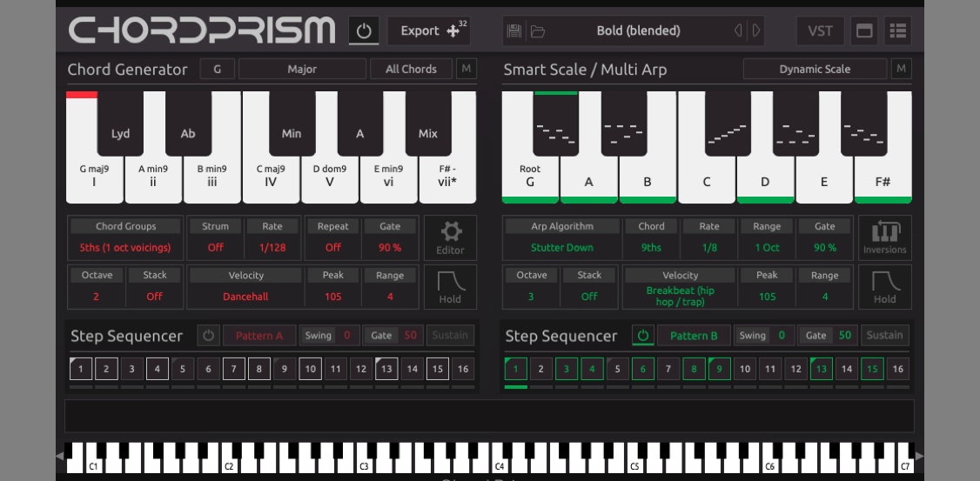
Task: Open the Dynamic Scale dropdown
Action: (x=815, y=69)
